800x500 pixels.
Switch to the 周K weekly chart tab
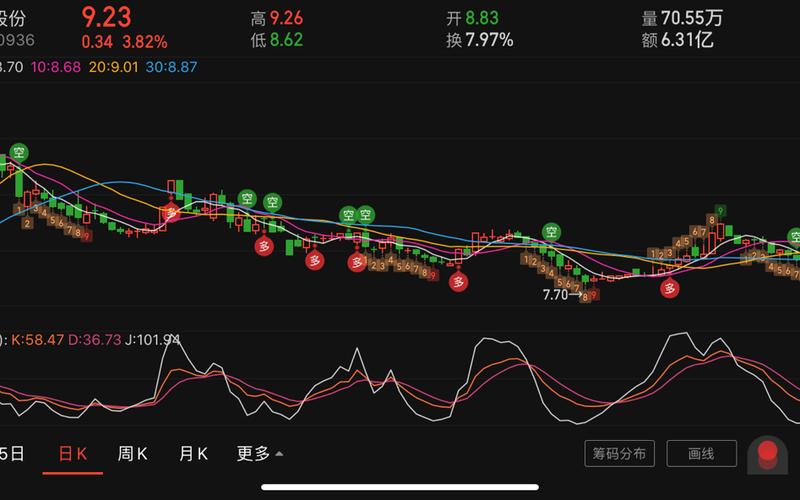click(x=132, y=454)
